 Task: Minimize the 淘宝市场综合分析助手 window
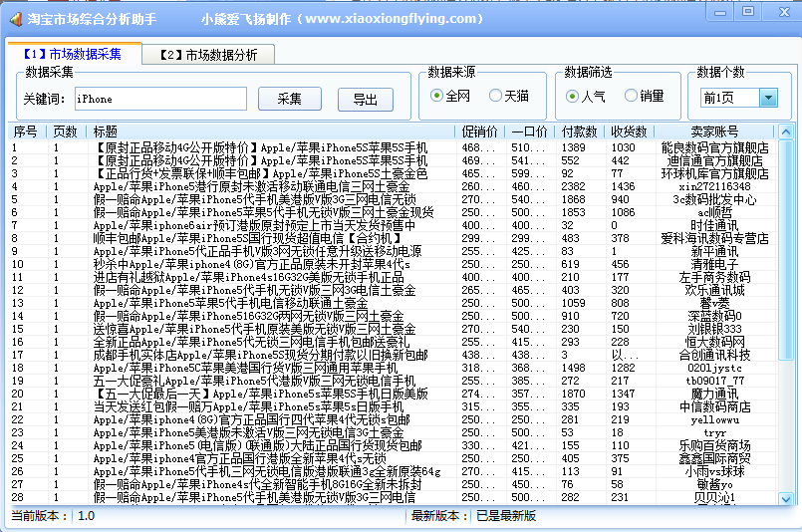click(x=720, y=12)
